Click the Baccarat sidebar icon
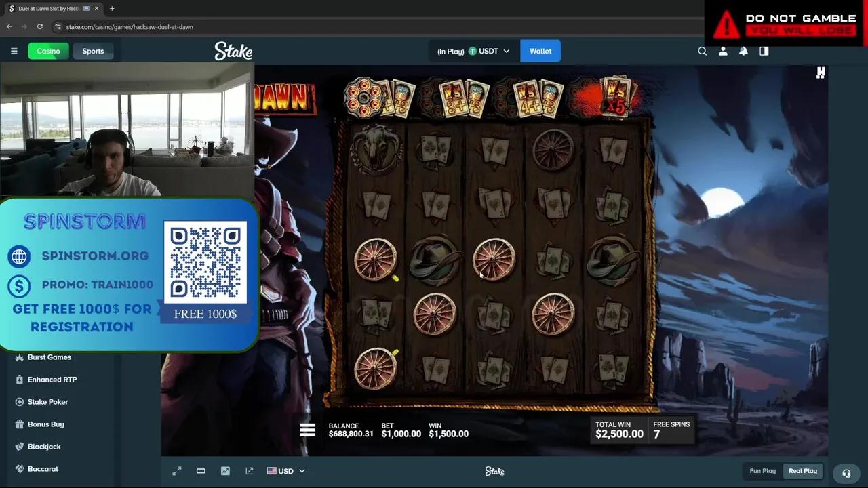The image size is (868, 488). tap(20, 469)
